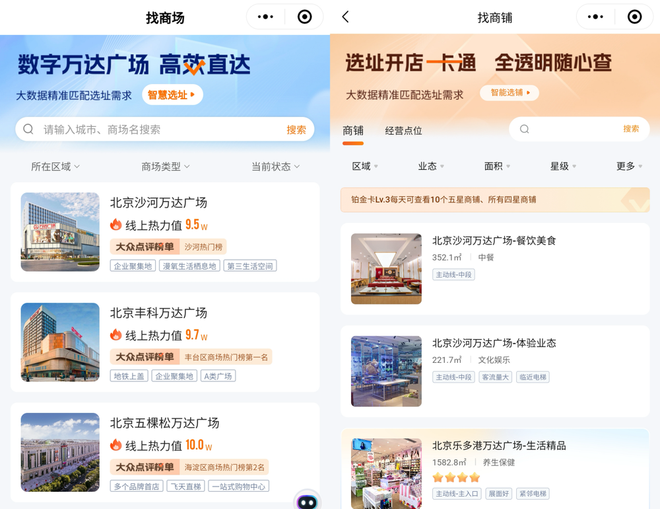
Task: Switch to the 经营点位 tab
Action: 403,131
